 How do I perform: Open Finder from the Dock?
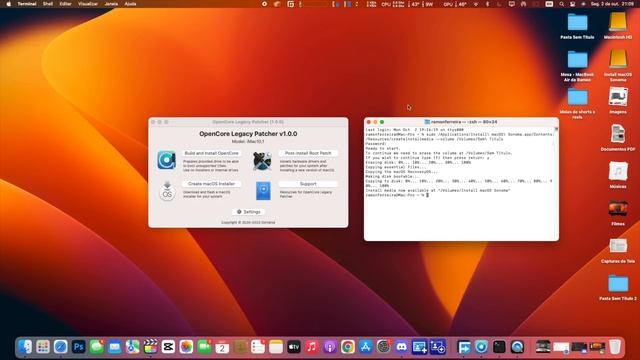click(25, 347)
